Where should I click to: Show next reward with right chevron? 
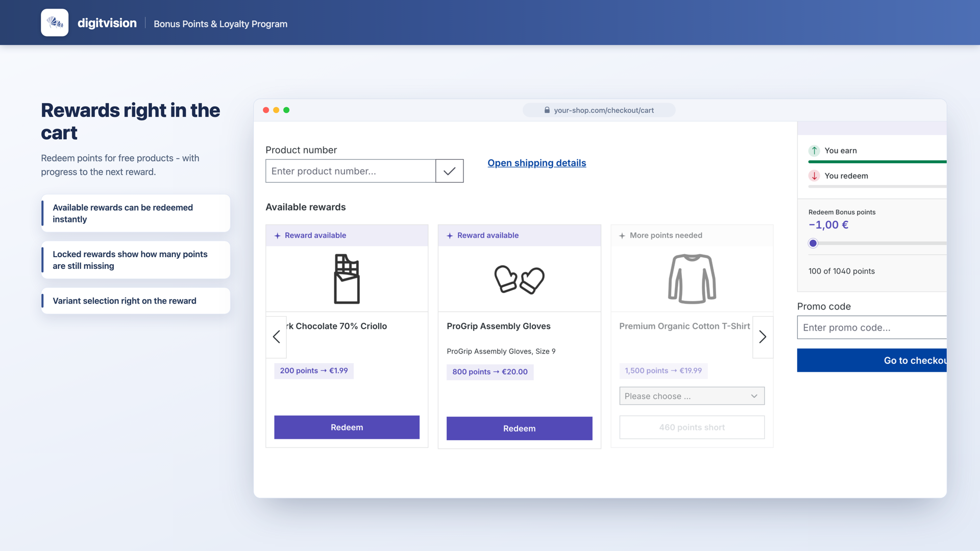coord(763,337)
